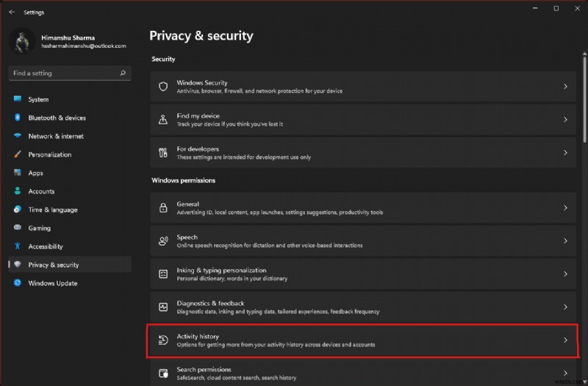The image size is (588, 386).
Task: Open System settings category
Action: (x=39, y=99)
